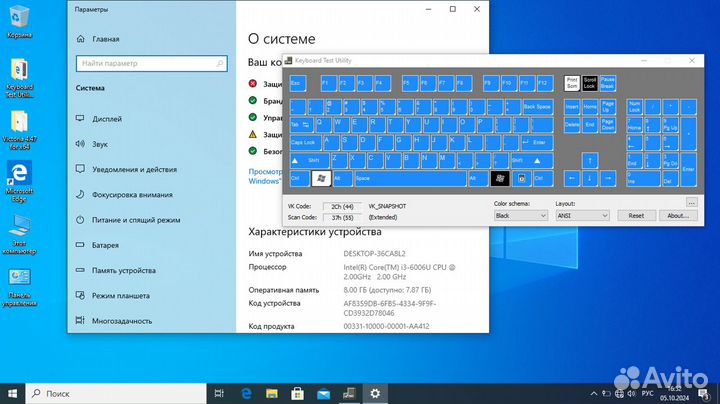Viewport: 720px width, 404px height.
Task: Open Фокусировка внимания page
Action: (x=132, y=195)
